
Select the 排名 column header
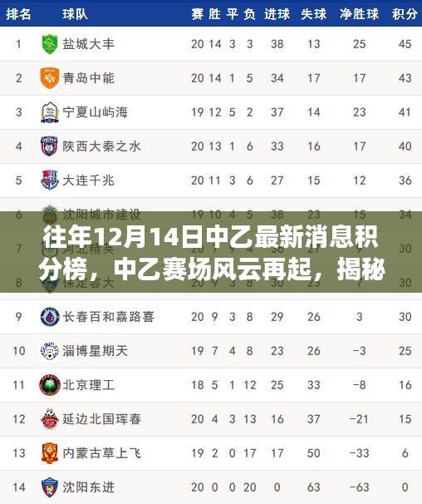[18, 14]
